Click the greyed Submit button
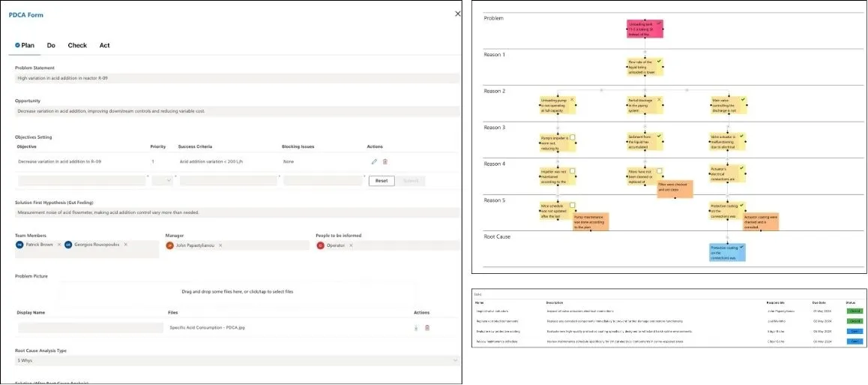Viewport: 868px width, 385px height. tap(412, 181)
